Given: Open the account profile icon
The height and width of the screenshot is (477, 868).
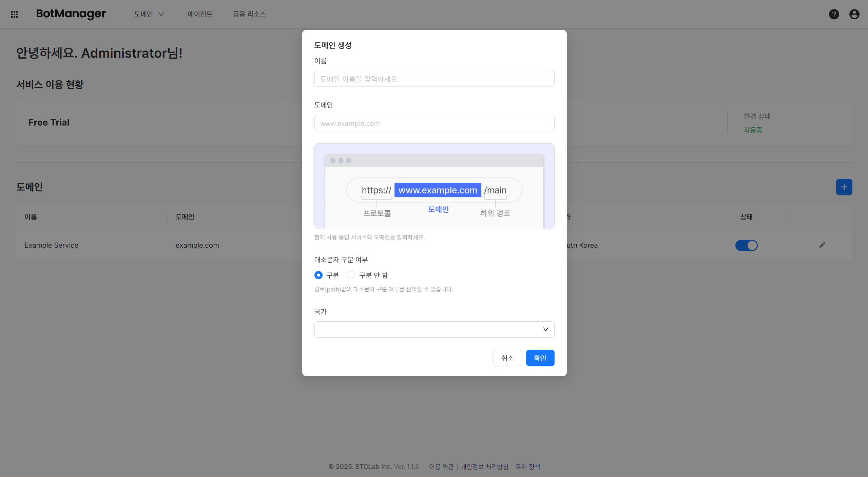Looking at the screenshot, I should (x=854, y=14).
